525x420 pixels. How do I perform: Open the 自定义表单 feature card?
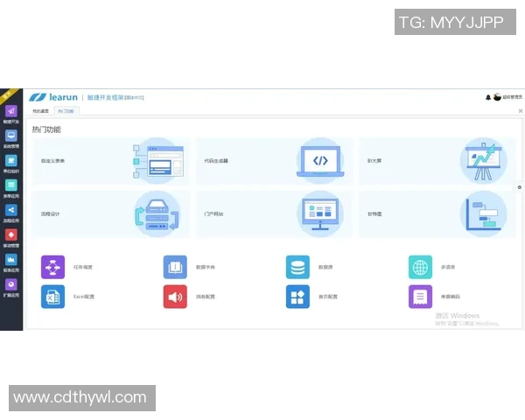(x=109, y=161)
